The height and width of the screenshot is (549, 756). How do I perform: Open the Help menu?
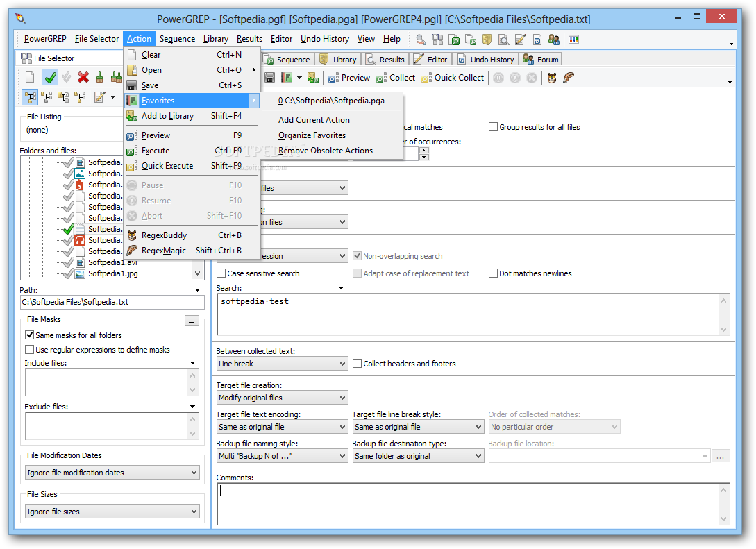pos(392,39)
